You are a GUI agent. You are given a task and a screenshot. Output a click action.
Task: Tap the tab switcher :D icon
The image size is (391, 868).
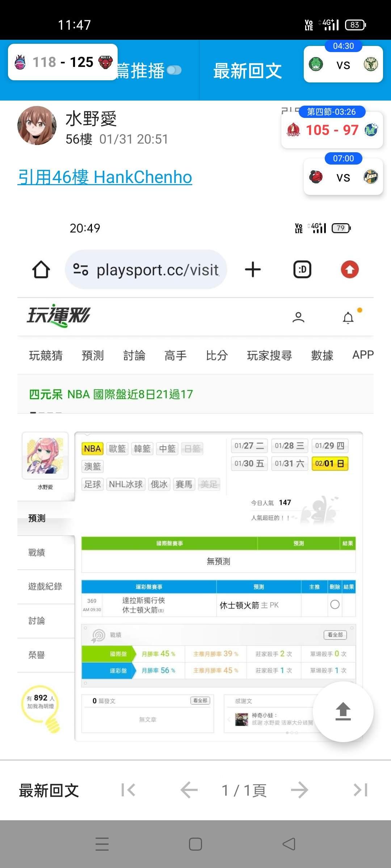click(x=302, y=269)
